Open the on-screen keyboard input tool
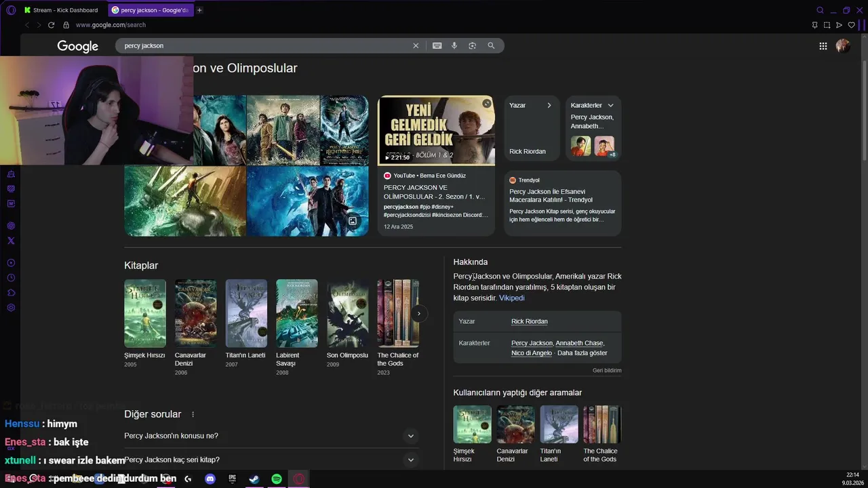The width and height of the screenshot is (868, 488). (437, 45)
